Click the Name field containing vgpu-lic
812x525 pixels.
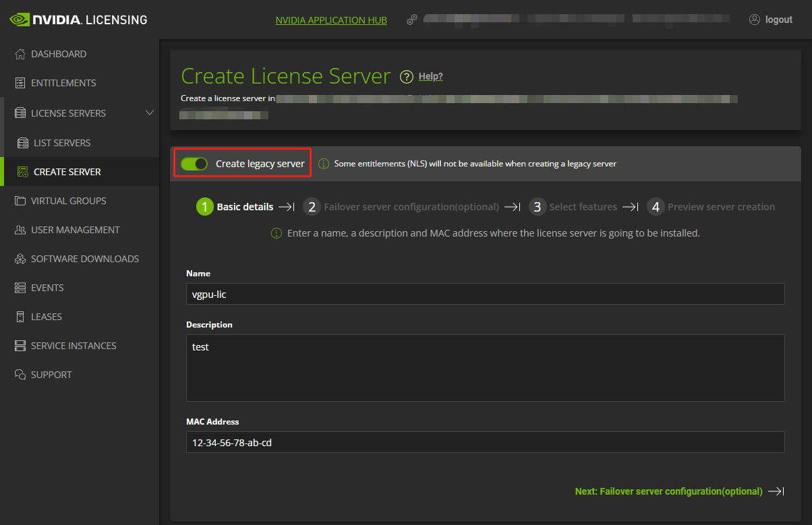[x=486, y=294]
